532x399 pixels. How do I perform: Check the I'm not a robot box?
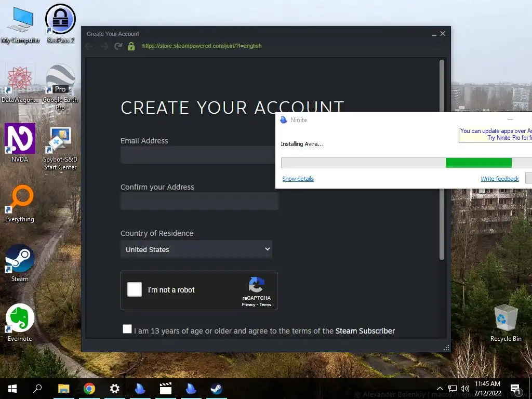point(135,289)
